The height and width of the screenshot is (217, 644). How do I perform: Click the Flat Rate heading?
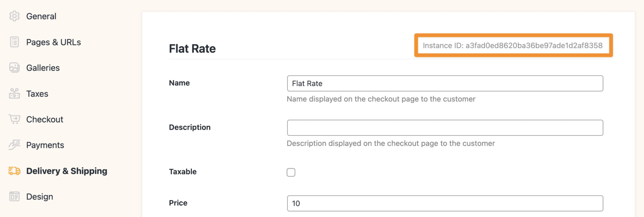[192, 49]
